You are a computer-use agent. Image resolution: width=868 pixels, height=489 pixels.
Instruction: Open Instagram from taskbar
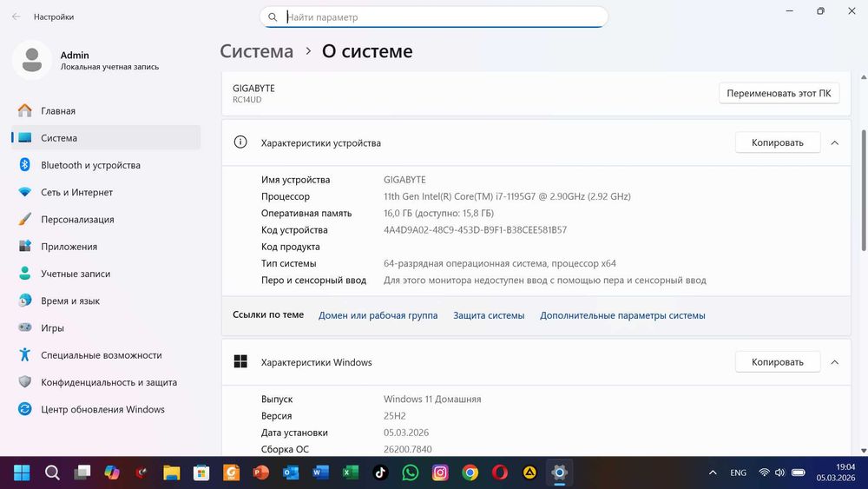click(x=440, y=472)
